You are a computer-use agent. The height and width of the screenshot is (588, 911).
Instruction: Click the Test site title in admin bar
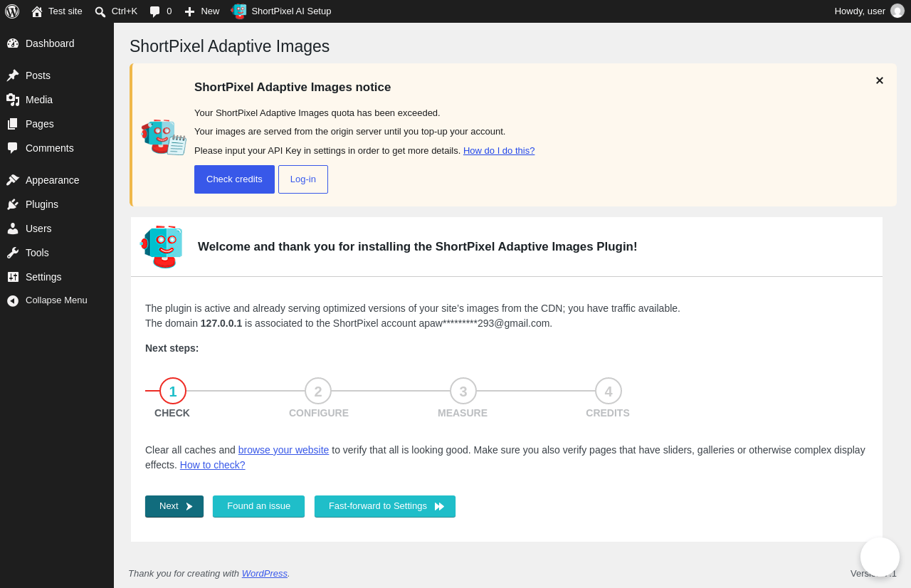pyautogui.click(x=65, y=11)
